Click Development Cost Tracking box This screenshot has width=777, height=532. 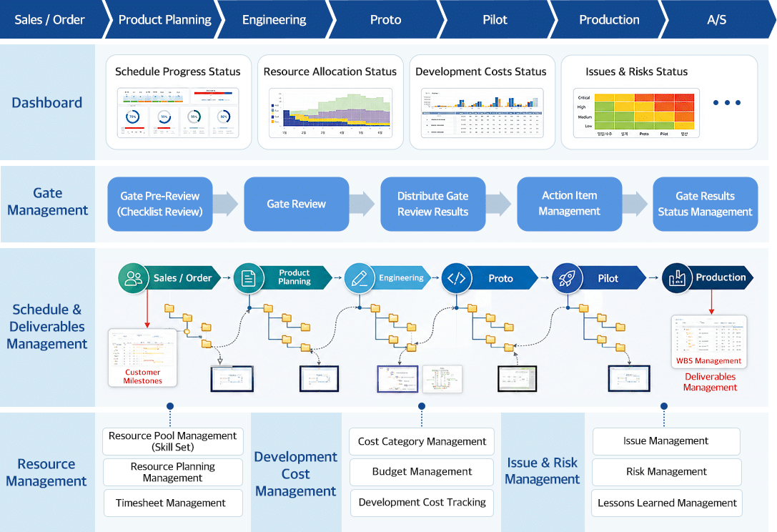(422, 503)
